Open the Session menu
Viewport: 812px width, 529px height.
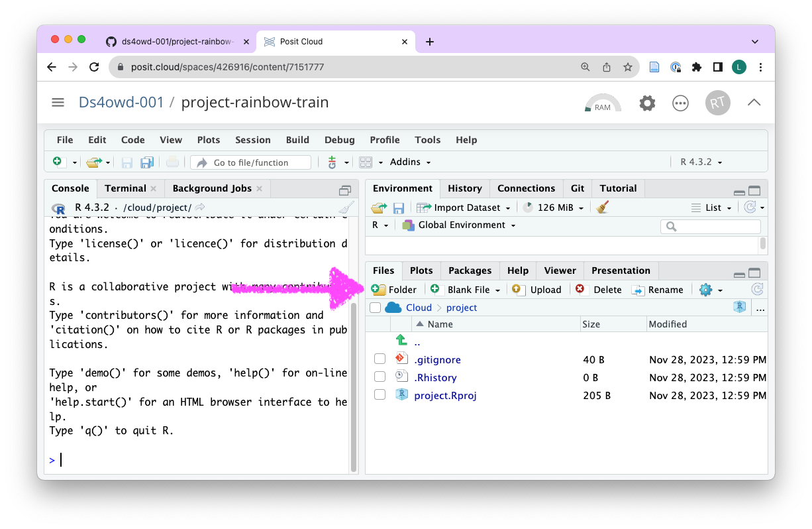pyautogui.click(x=252, y=140)
